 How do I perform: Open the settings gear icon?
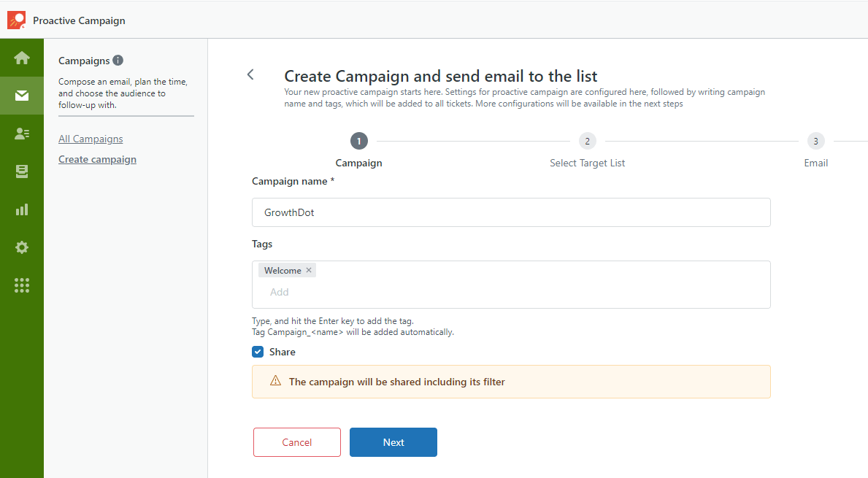[22, 247]
